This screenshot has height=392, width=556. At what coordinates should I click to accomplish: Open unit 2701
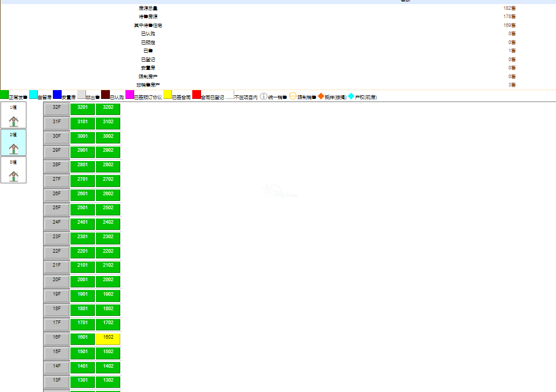tap(82, 181)
